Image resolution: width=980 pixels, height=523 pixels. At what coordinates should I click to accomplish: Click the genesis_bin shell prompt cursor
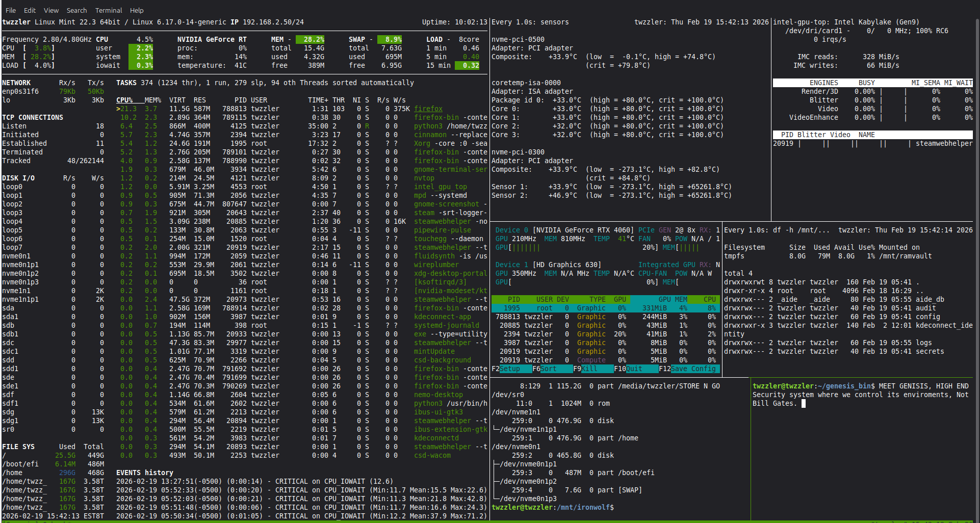(804, 403)
